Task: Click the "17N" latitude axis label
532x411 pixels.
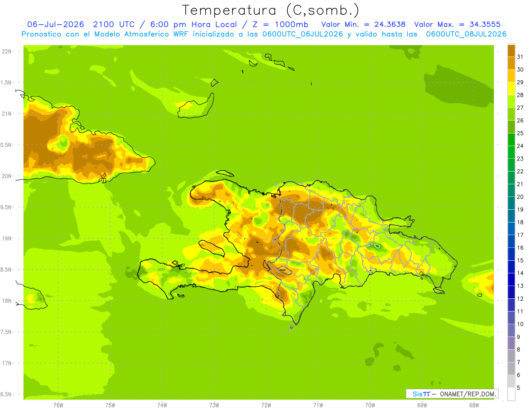Action: (x=7, y=363)
